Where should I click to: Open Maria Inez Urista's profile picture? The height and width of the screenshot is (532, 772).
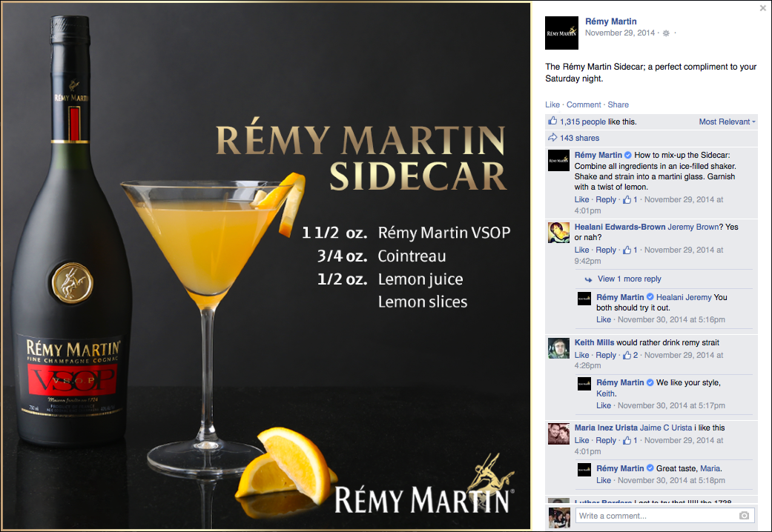coord(558,433)
